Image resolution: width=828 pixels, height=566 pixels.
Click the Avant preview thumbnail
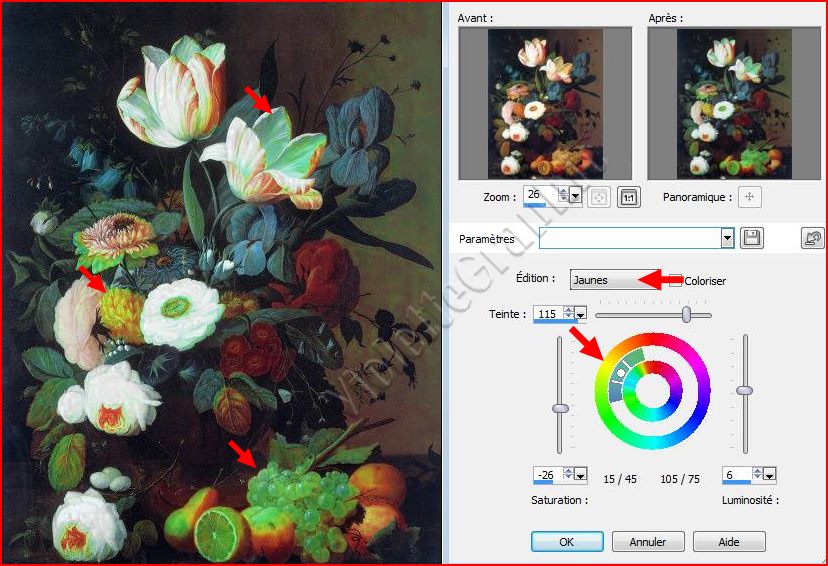coord(545,103)
